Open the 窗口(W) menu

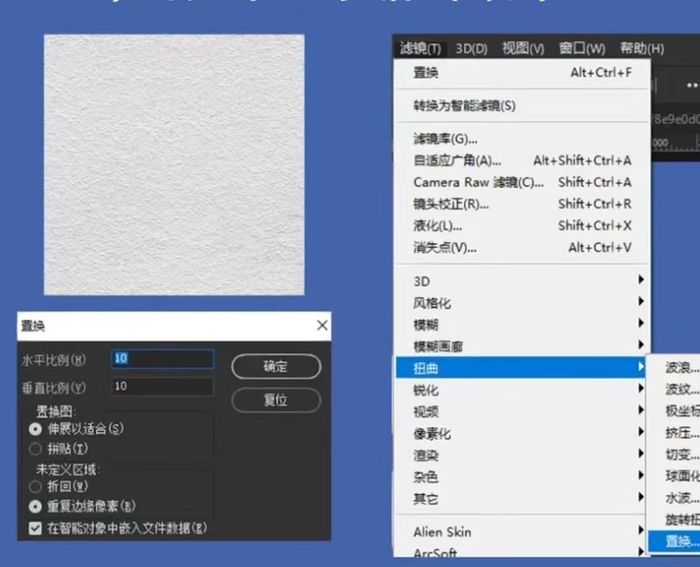tap(582, 48)
